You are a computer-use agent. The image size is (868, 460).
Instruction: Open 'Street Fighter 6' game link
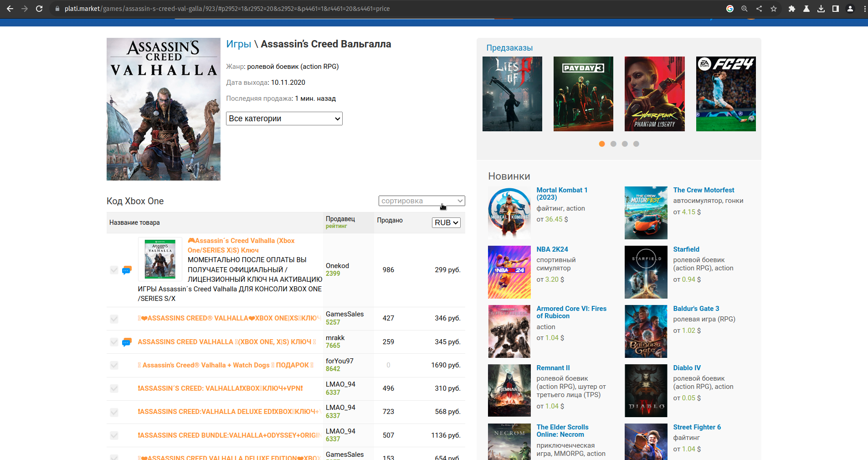tap(697, 427)
